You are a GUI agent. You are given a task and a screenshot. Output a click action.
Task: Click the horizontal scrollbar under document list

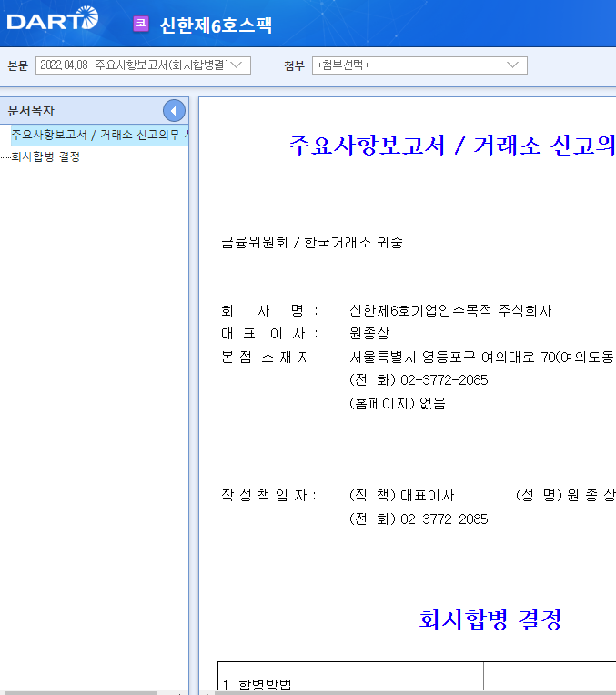click(x=78, y=692)
